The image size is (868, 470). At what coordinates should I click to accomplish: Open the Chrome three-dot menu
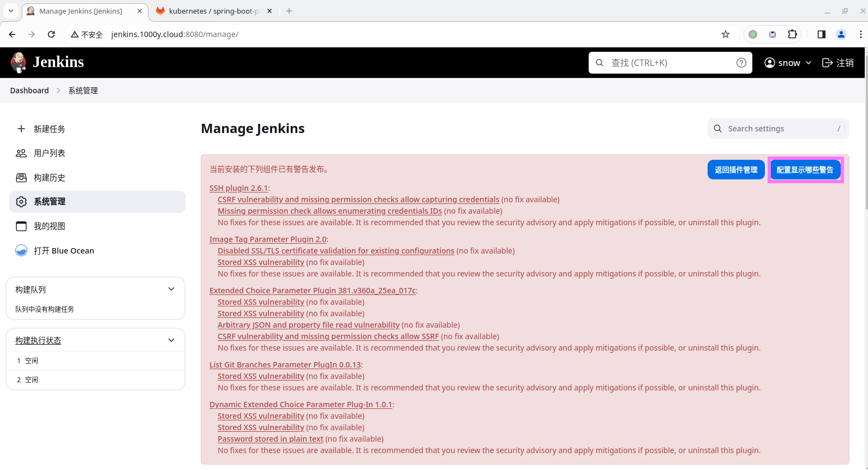pyautogui.click(x=861, y=34)
